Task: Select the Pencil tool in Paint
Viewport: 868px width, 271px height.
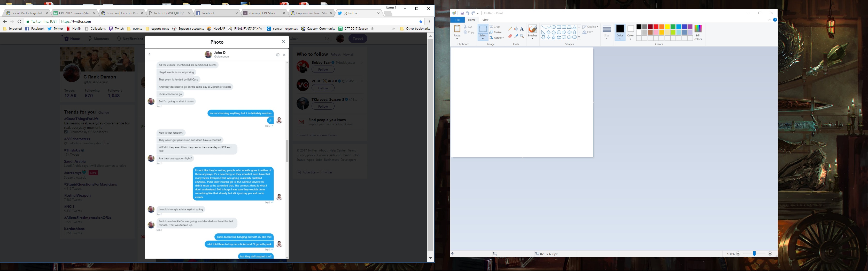Action: pyautogui.click(x=510, y=29)
